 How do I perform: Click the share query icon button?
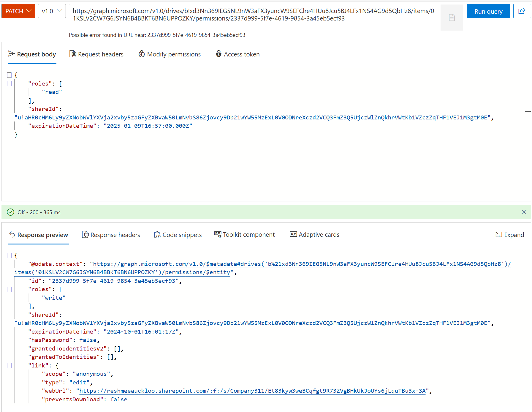coord(522,11)
